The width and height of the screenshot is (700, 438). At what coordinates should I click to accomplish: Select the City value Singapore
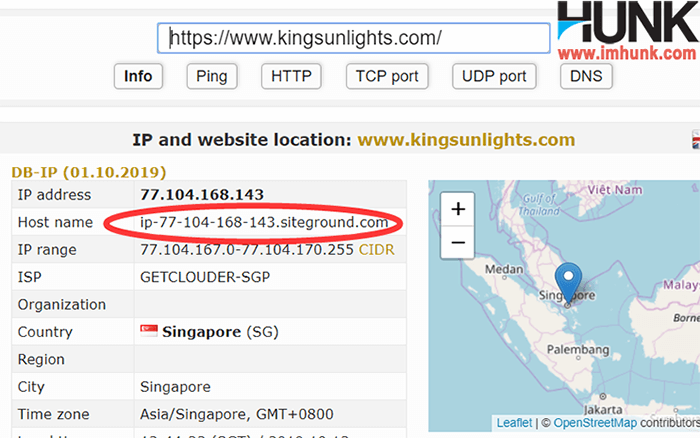(175, 387)
